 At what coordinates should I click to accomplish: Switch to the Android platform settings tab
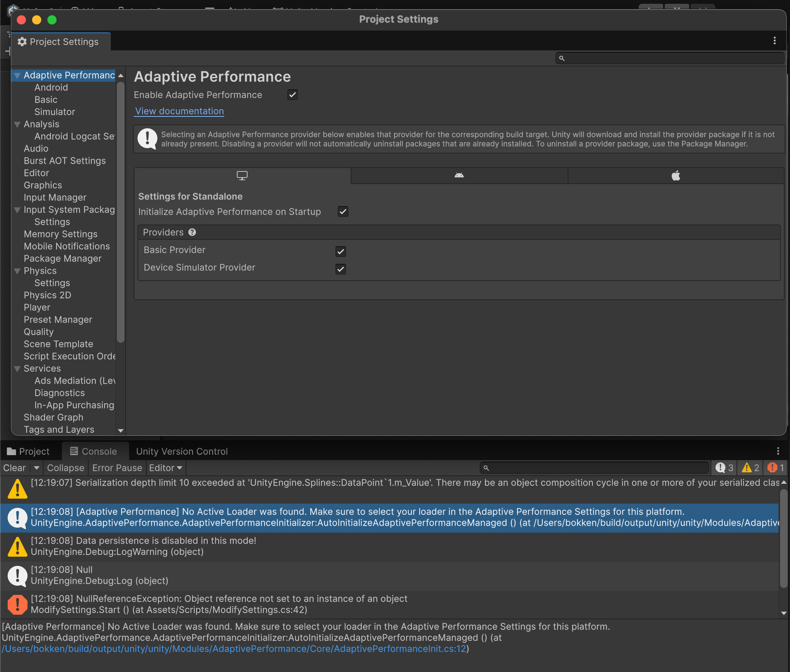point(459,176)
